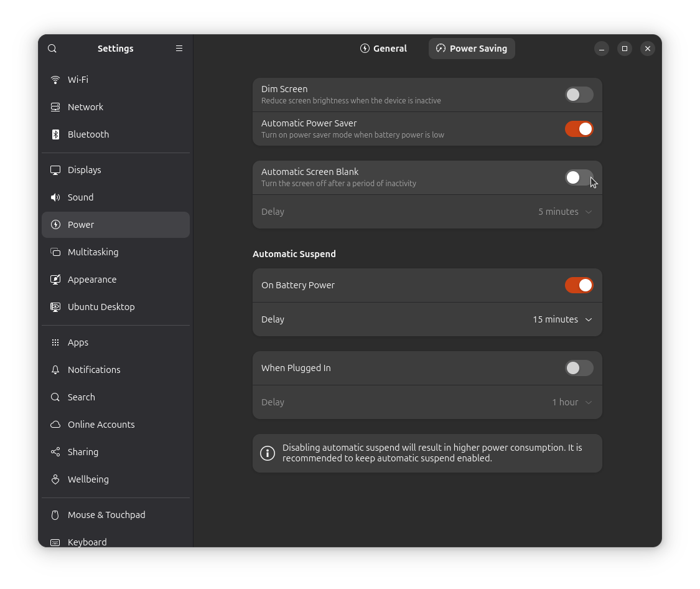This screenshot has width=700, height=589.
Task: Select the Power Saving tab
Action: click(472, 48)
